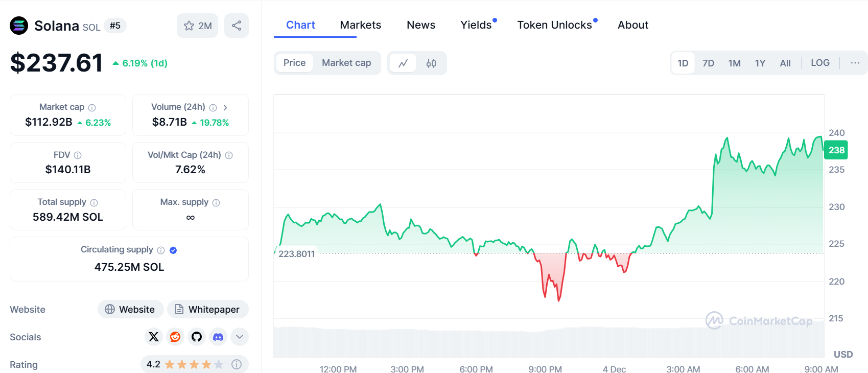This screenshot has width=868, height=373.
Task: Switch to the Markets tab
Action: (x=360, y=25)
